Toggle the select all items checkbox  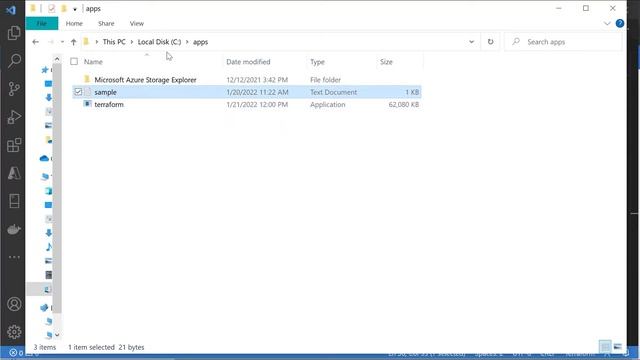[74, 62]
